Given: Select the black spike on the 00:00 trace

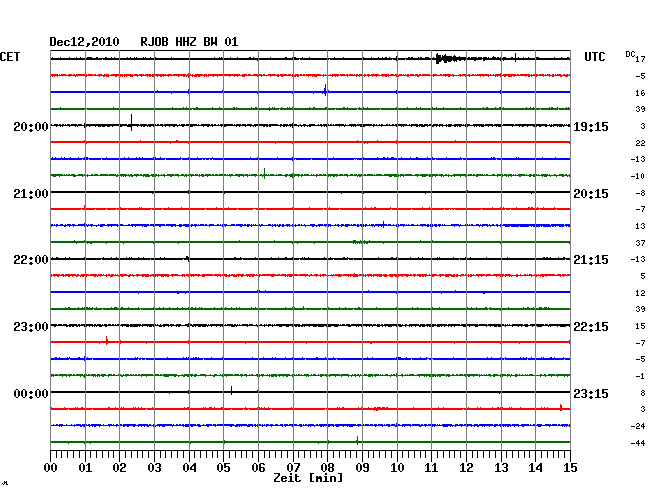Looking at the screenshot, I should pos(231,390).
